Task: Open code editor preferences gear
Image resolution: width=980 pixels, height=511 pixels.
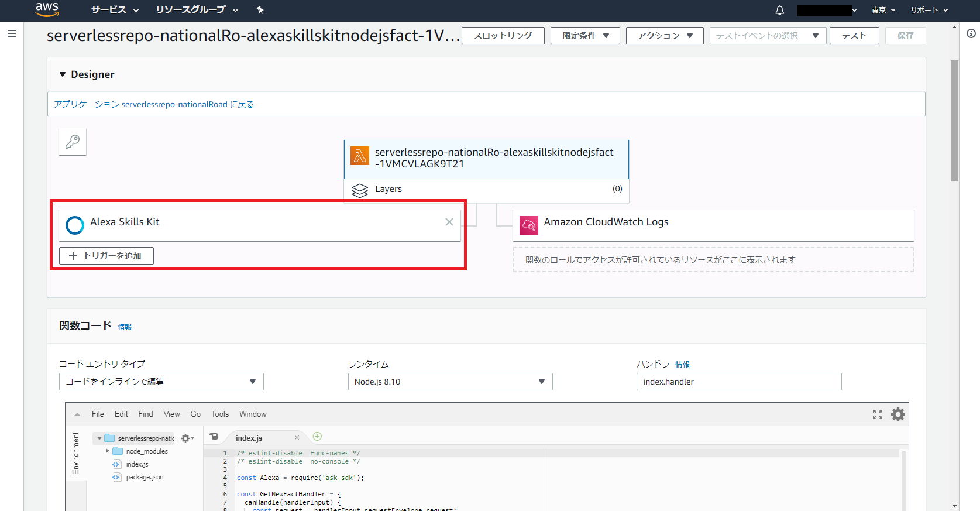Action: coord(898,414)
